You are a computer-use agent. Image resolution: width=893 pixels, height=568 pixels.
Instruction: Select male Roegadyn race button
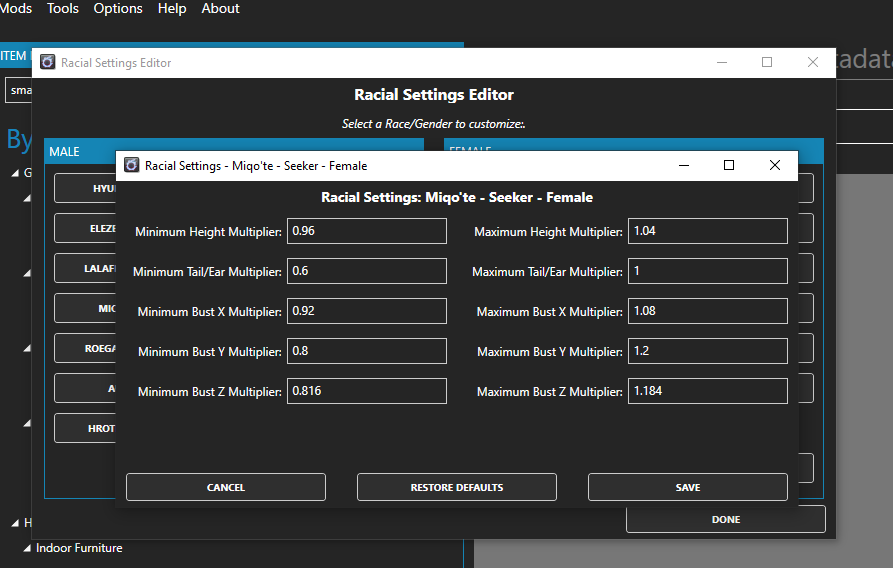pyautogui.click(x=85, y=348)
